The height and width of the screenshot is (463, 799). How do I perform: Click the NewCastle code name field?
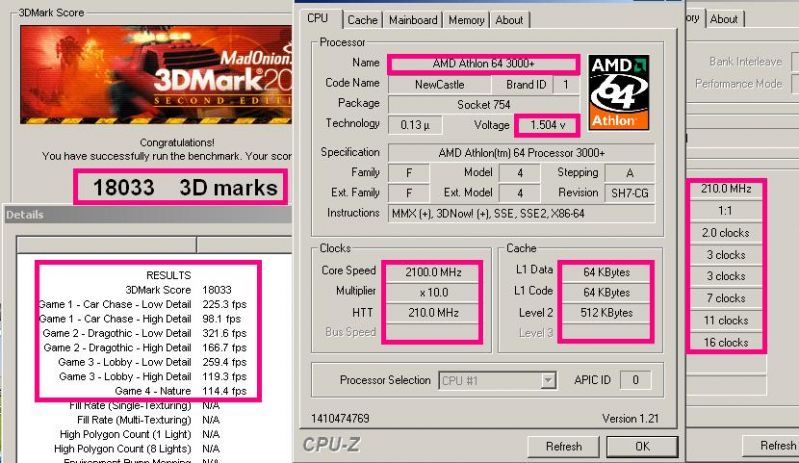pos(439,85)
